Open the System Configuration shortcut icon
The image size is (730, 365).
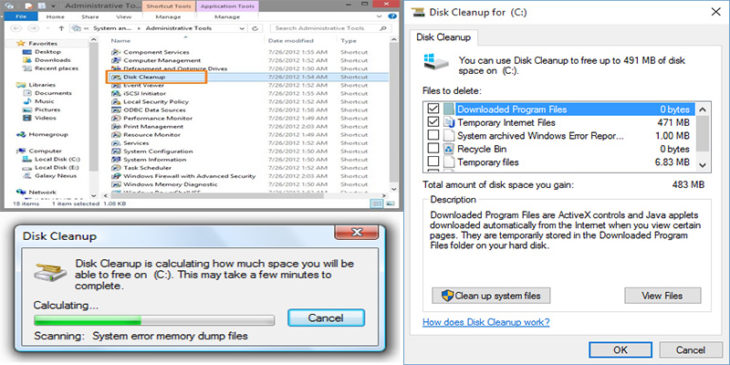(116, 151)
